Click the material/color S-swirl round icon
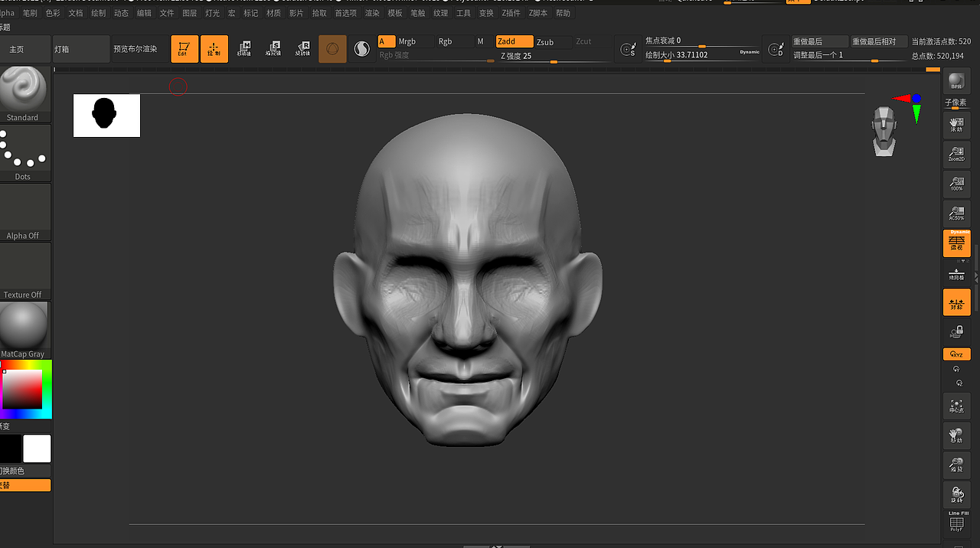Screen dimensions: 980x548 point(362,49)
